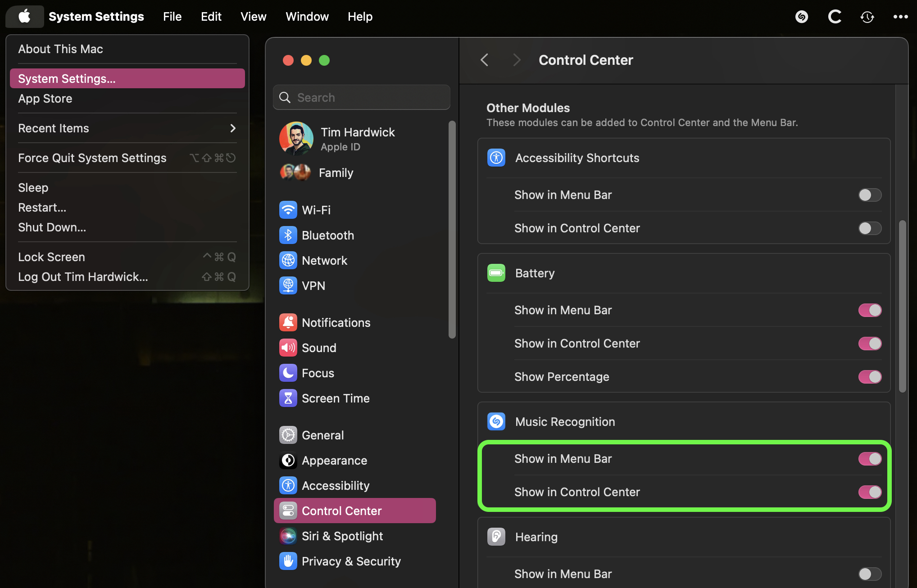Click the Accessibility Shortcuts module icon

click(x=496, y=158)
